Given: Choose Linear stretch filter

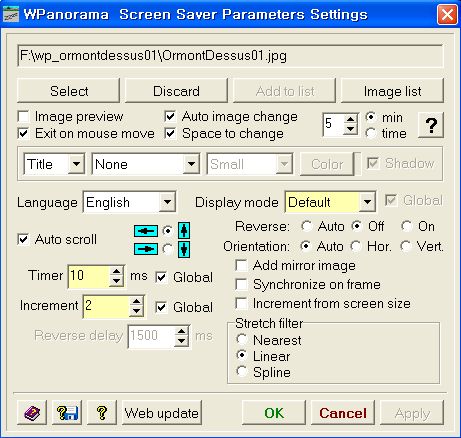Looking at the screenshot, I should pos(241,355).
